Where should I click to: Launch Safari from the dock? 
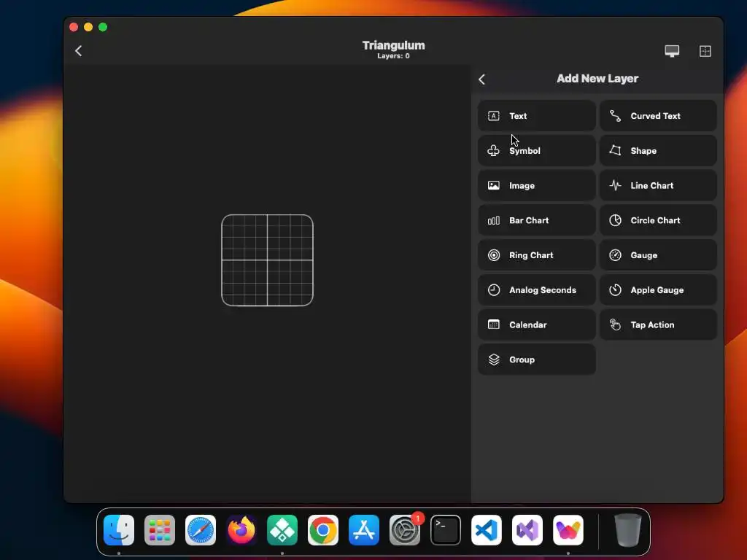point(201,529)
